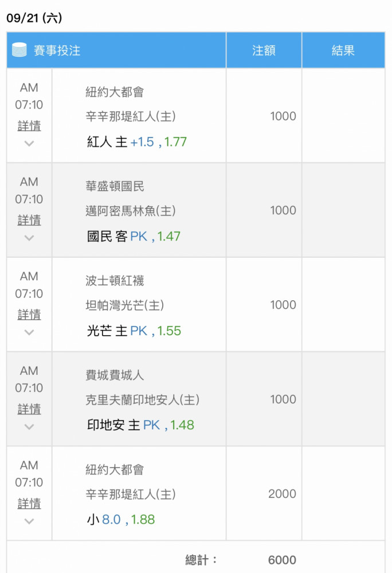This screenshot has width=392, height=573.
Task: Expand chevron under 華盛頓國民 row
Action: tap(29, 238)
